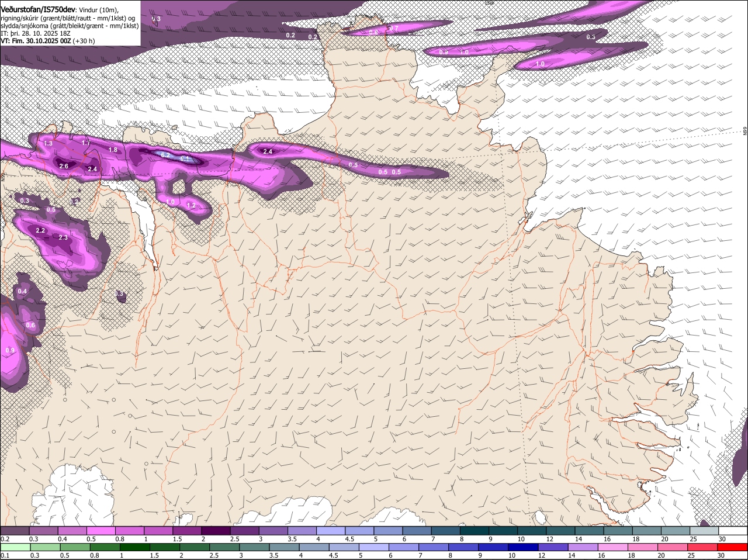Click the 1.7 precipitation value on the map
The width and height of the screenshot is (748, 560).
pos(86,143)
